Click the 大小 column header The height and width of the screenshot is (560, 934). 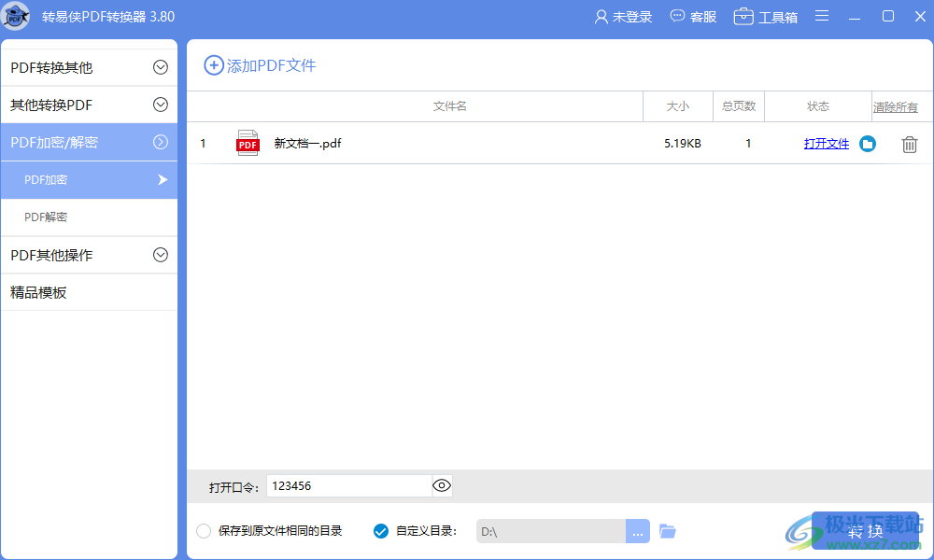coord(678,105)
